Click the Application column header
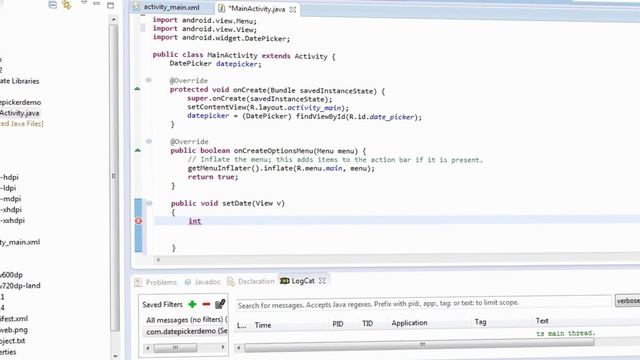The image size is (640, 360). (x=409, y=323)
